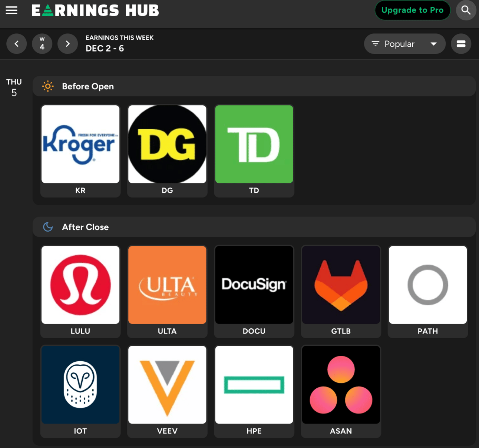
Task: Click the DEC 2 - 6 date range
Action: pos(105,49)
